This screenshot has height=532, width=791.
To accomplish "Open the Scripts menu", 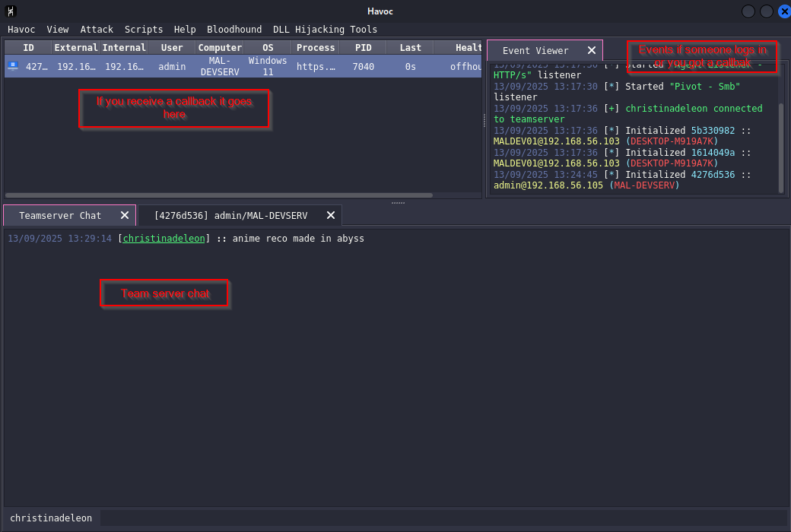I will click(143, 29).
